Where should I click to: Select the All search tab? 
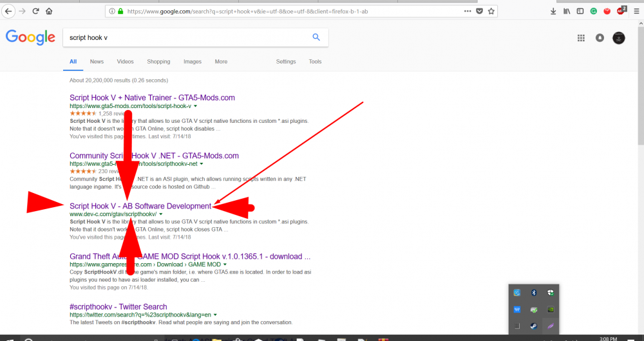point(73,62)
